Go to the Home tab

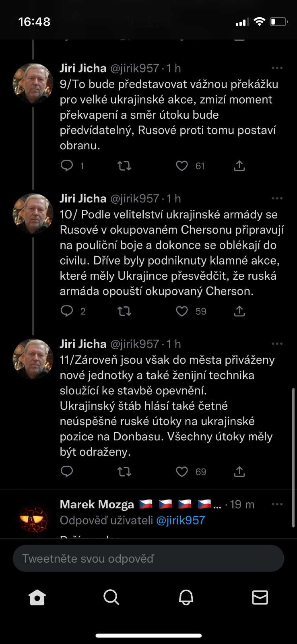[x=37, y=598]
